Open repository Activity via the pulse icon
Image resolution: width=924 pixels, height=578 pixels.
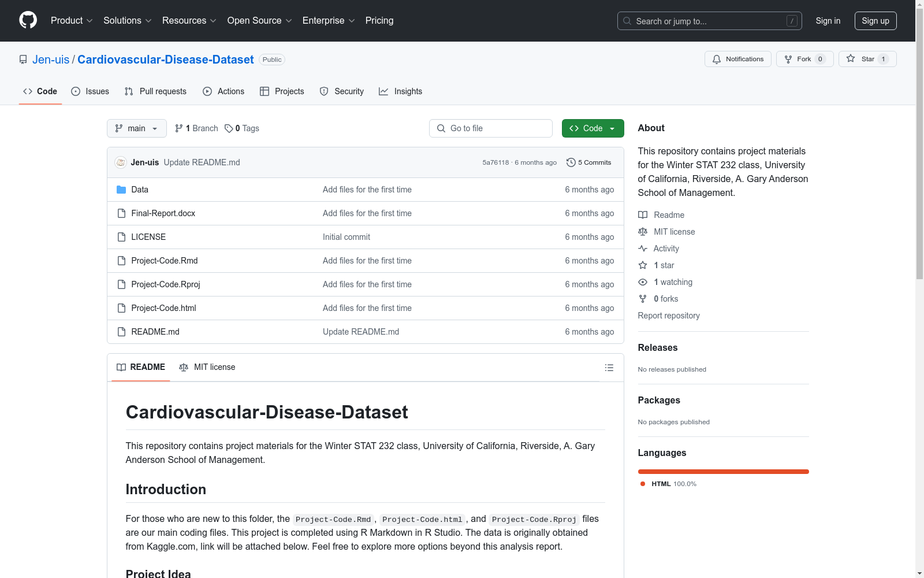[643, 249]
